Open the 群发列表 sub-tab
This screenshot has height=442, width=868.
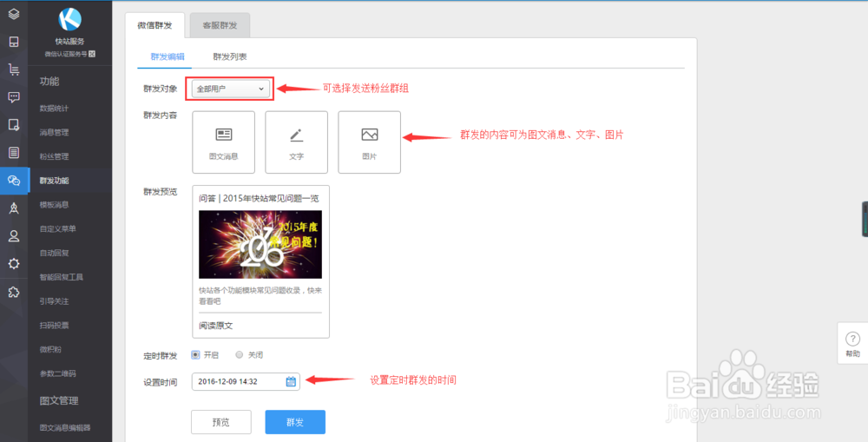pyautogui.click(x=230, y=56)
